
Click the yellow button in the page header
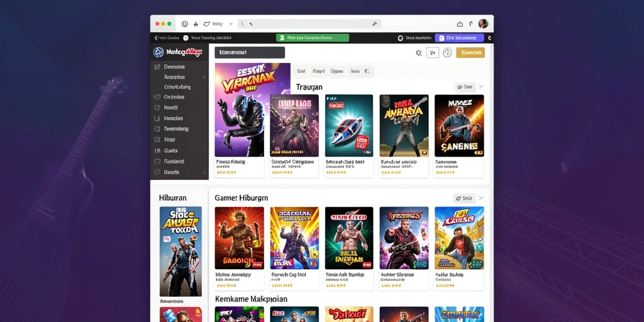[470, 53]
